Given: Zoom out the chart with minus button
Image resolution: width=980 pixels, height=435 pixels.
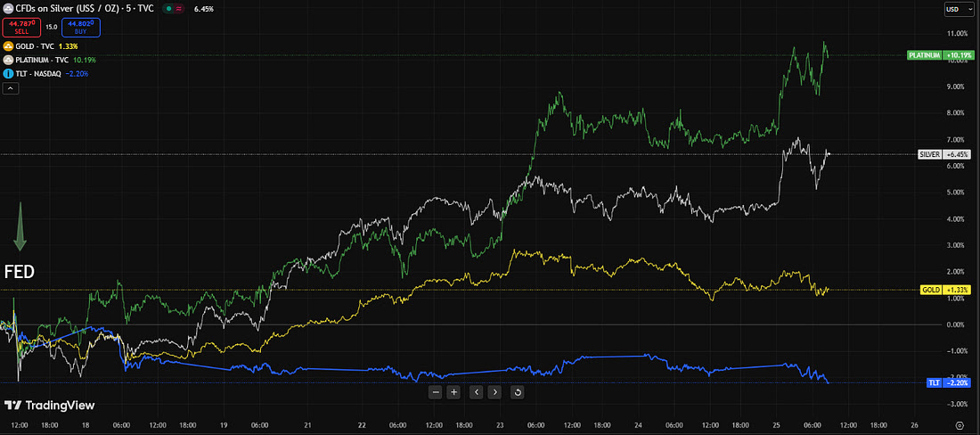Looking at the screenshot, I should [x=436, y=391].
